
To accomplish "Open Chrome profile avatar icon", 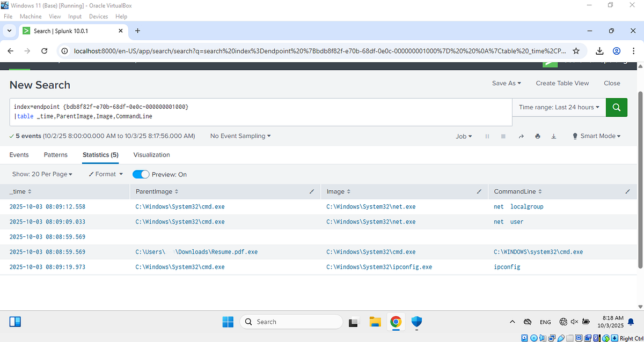I will point(617,51).
